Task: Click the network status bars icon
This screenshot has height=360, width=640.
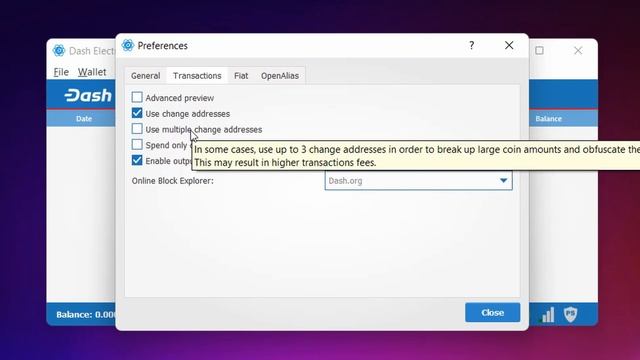Action: point(547,315)
